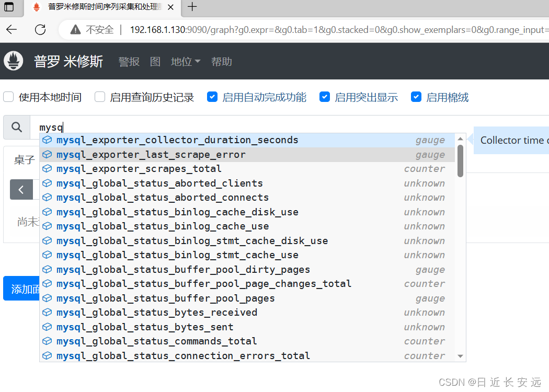The width and height of the screenshot is (549, 392).
Task: Click the cube icon beside mysql_global_status_connection_errors_total
Action: click(x=47, y=355)
